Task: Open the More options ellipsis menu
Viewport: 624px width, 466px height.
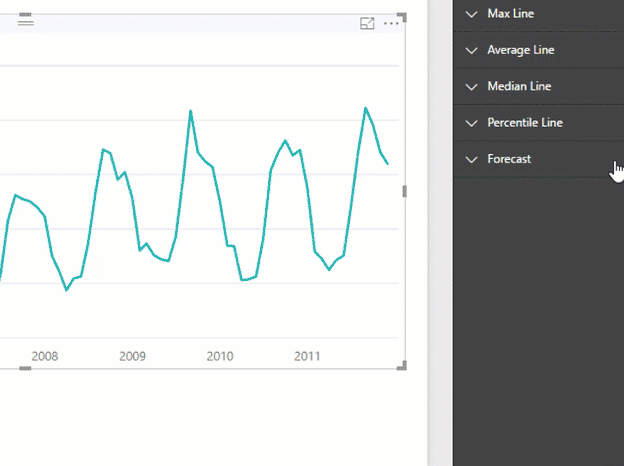Action: coord(391,23)
